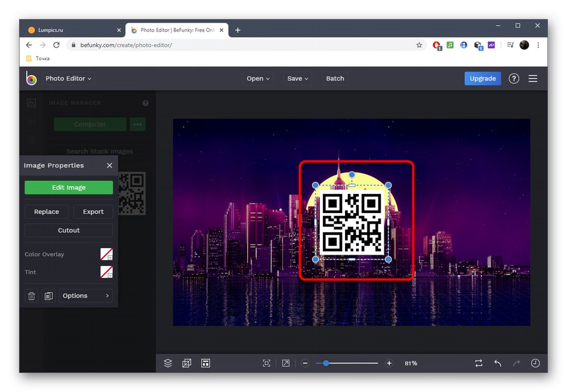Viewport: 567px width, 392px height.
Task: Open the history clock icon
Action: click(x=535, y=363)
